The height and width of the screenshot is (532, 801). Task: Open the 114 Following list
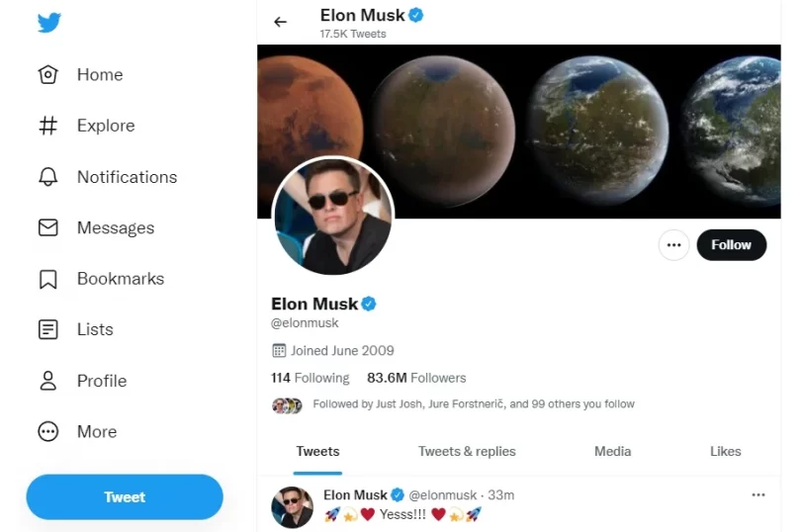[310, 378]
